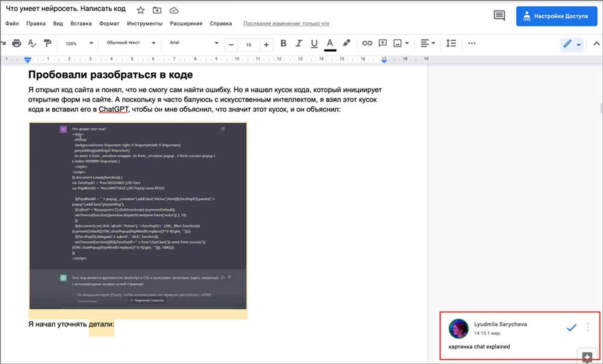Open the zoom 100% dropdown
603x364 pixels.
tap(79, 43)
